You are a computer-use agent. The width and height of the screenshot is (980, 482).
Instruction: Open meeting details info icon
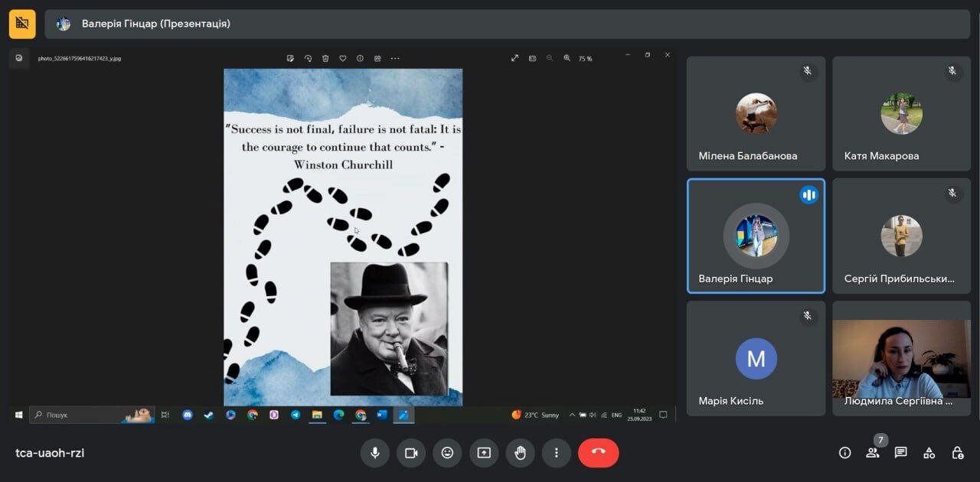point(844,453)
